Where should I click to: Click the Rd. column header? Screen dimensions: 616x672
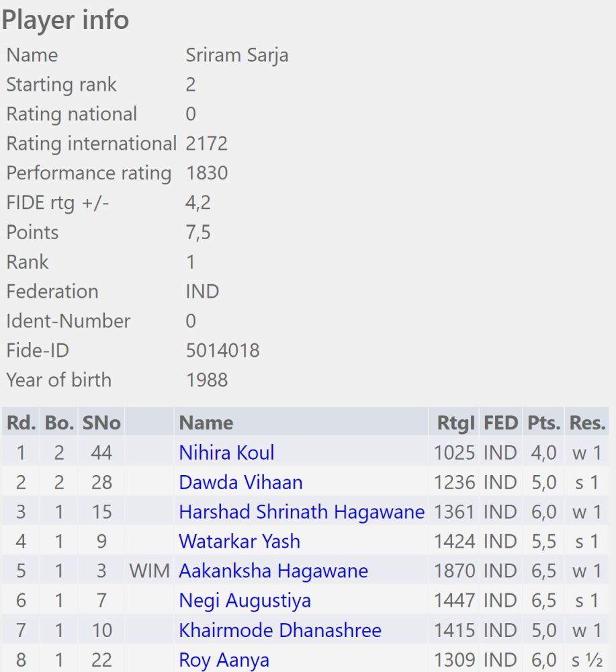click(x=21, y=423)
